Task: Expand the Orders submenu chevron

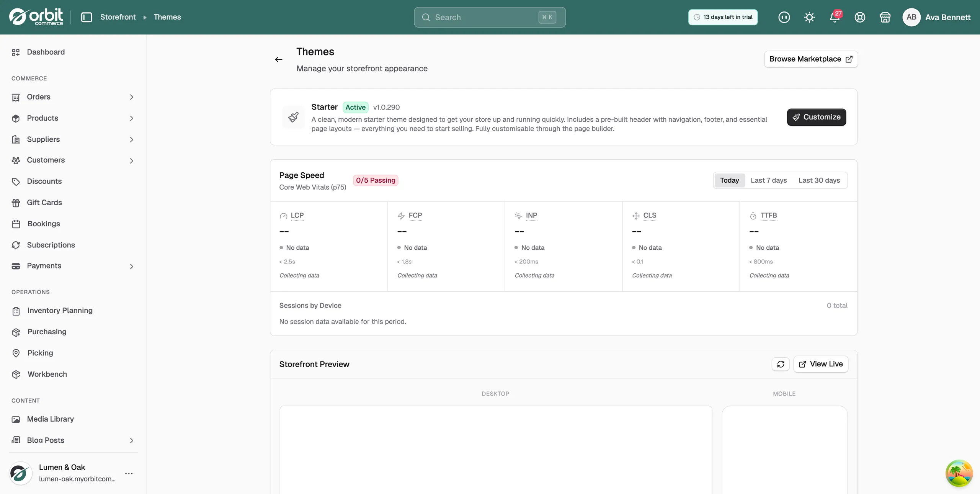Action: pyautogui.click(x=131, y=97)
